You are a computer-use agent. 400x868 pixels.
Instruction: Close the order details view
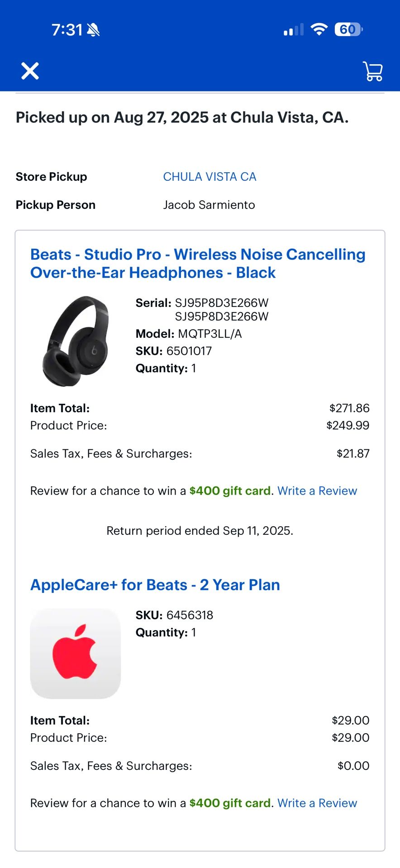click(x=29, y=71)
